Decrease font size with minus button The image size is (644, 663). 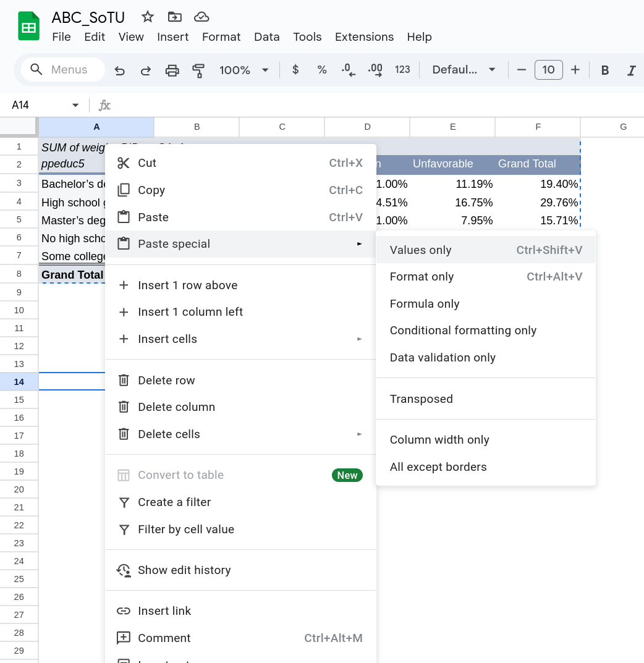point(522,70)
